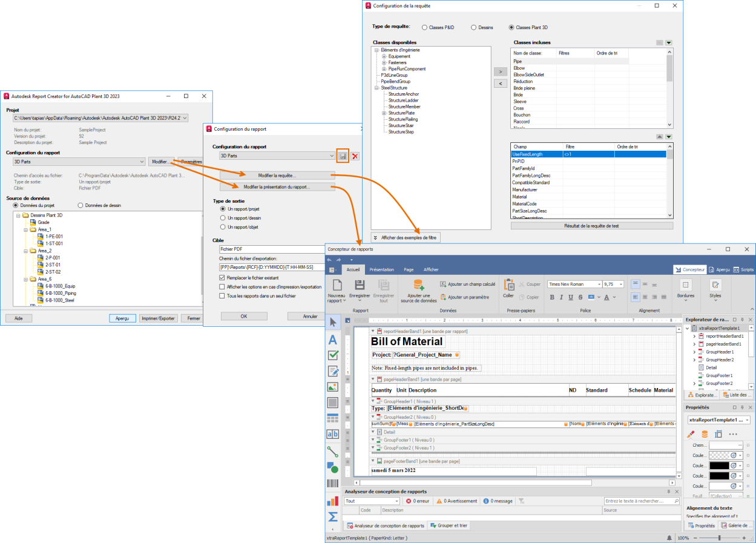Select the barcode tool in toolbox

332,483
